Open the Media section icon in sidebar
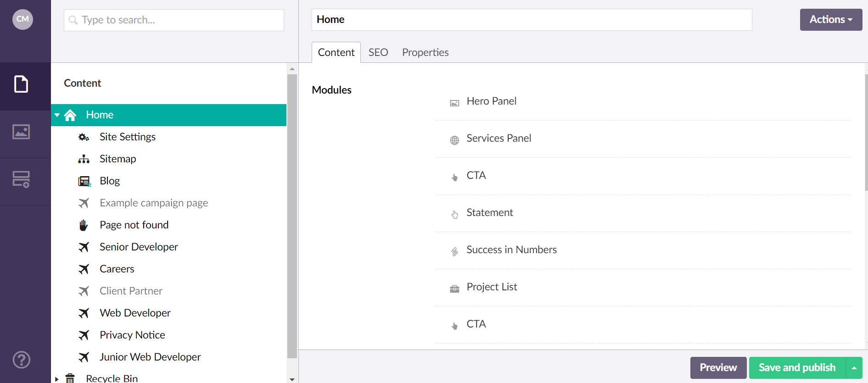 [21, 132]
